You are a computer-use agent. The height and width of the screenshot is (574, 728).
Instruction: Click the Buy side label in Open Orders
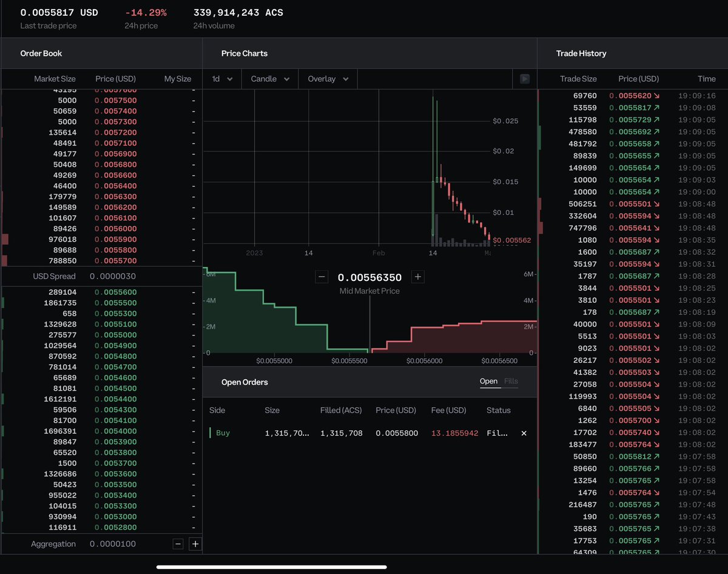click(223, 433)
